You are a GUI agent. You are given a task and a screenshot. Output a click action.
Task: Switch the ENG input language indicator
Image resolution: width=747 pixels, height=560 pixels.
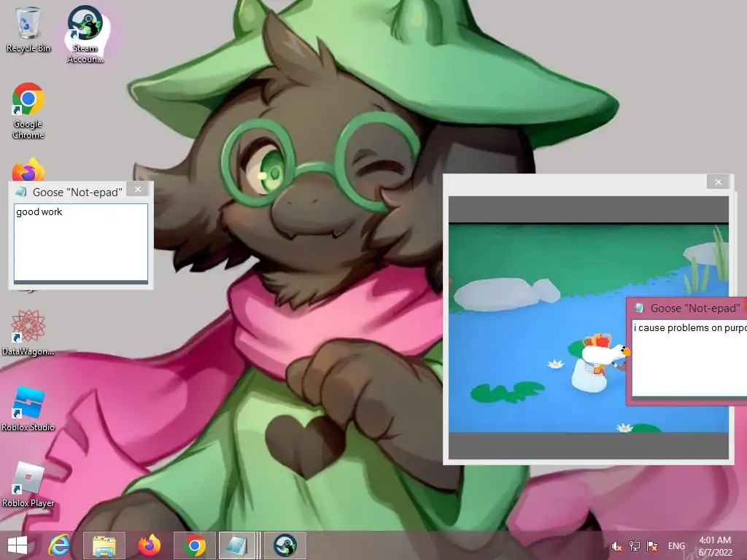click(x=676, y=546)
